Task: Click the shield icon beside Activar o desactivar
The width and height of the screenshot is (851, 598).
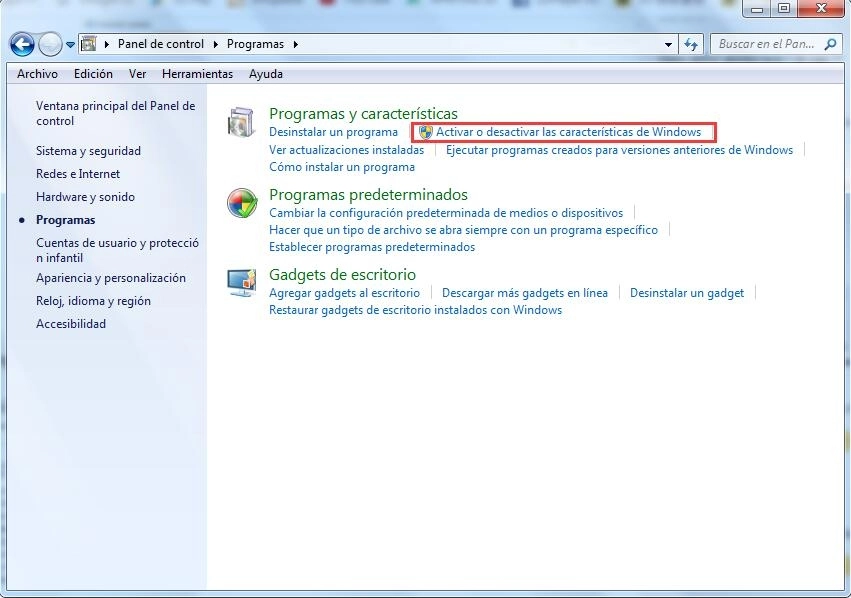Action: (426, 132)
